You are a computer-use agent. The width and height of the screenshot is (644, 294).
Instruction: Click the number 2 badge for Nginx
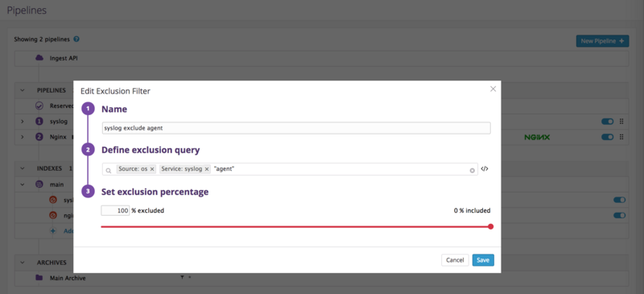pyautogui.click(x=39, y=137)
